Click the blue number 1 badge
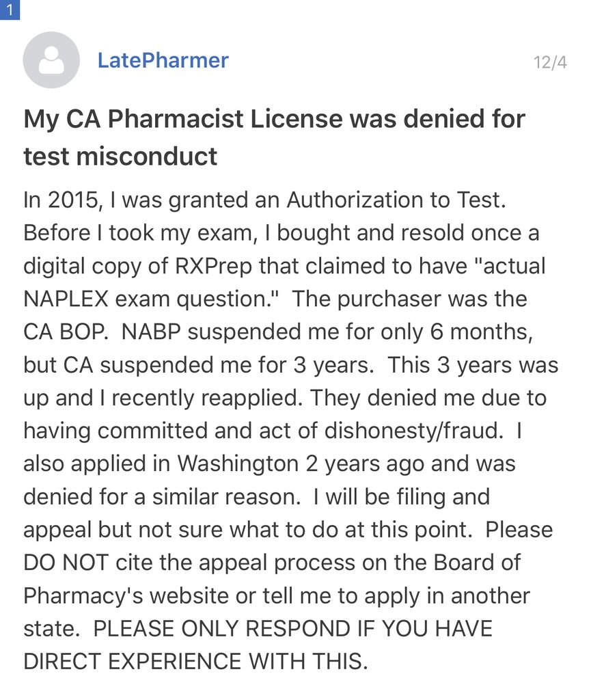This screenshot has height=700, width=591. (10, 10)
